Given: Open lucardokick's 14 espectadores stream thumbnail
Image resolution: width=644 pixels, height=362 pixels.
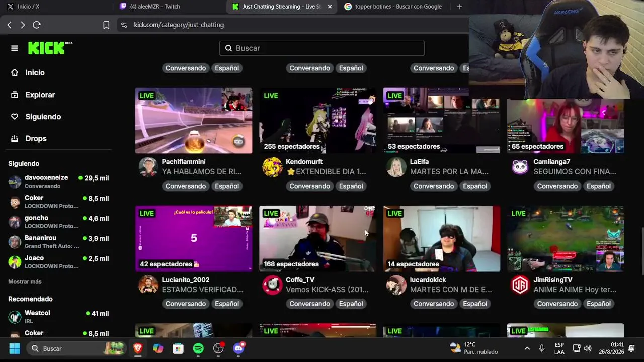Looking at the screenshot, I should [x=442, y=238].
